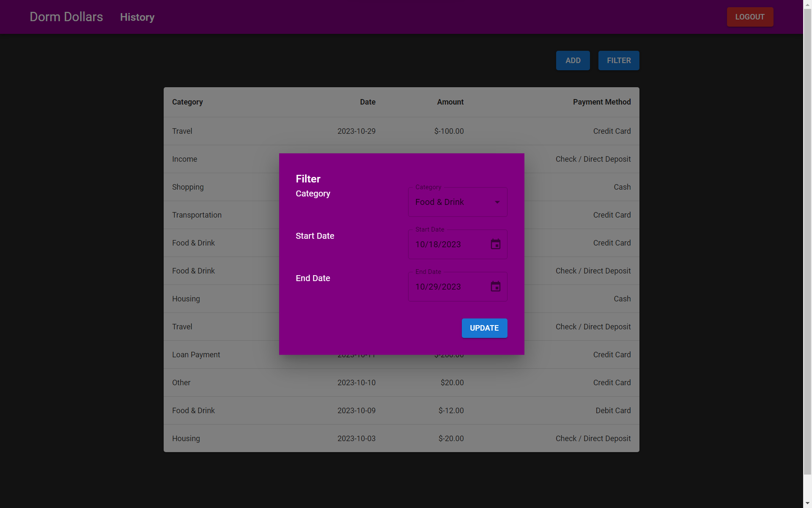
Task: Click the Amount column header
Action: (x=450, y=102)
